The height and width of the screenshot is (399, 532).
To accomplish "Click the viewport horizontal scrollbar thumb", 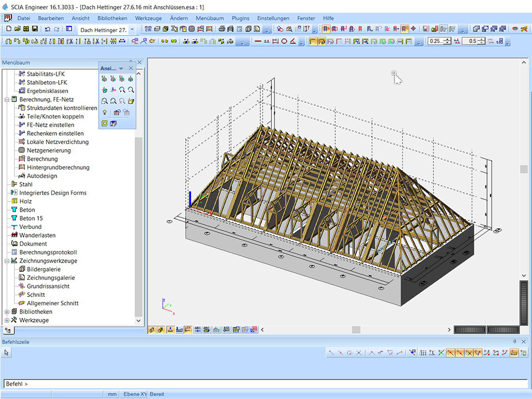I will click(356, 330).
